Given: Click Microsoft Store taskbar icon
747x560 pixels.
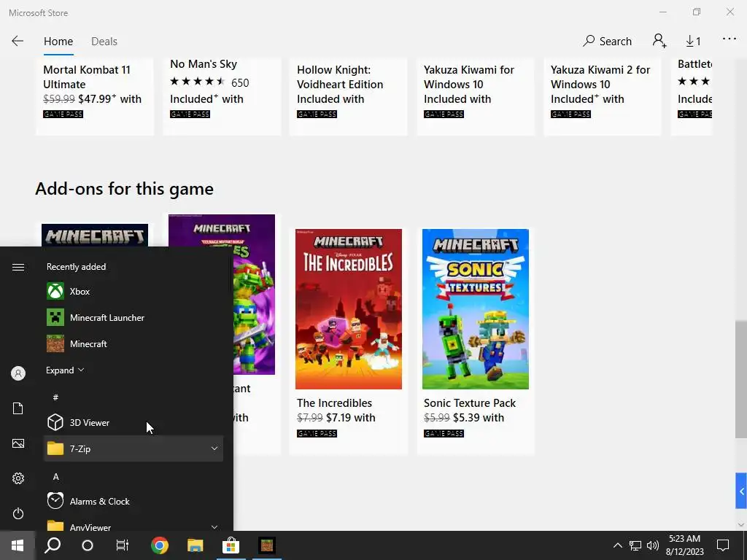Looking at the screenshot, I should 231,545.
